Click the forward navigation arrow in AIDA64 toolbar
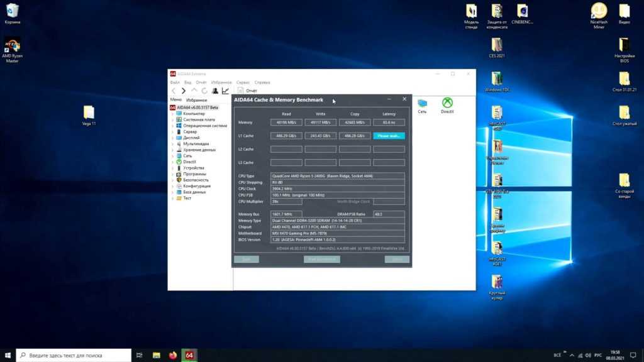644x362 pixels. click(x=184, y=91)
